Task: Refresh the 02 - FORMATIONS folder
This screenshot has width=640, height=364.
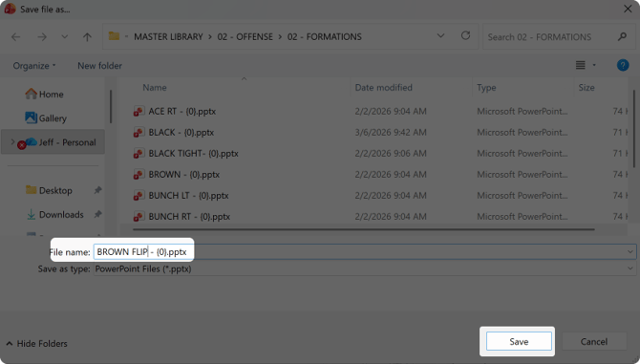Action: (465, 36)
